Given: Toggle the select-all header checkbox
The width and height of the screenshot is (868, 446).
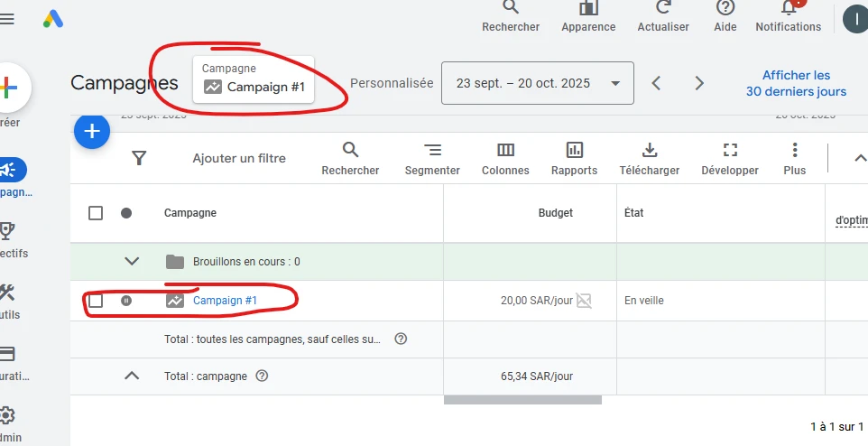Looking at the screenshot, I should pos(96,213).
